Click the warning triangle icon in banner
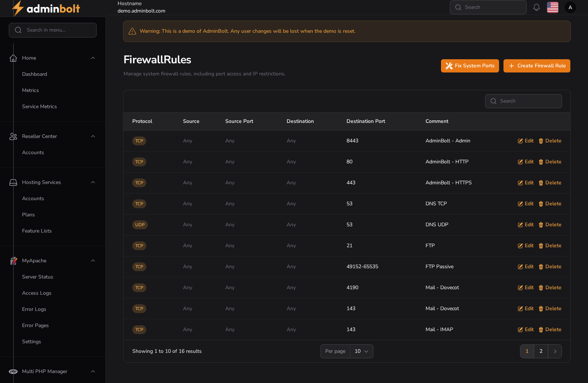The image size is (588, 383). pos(132,31)
